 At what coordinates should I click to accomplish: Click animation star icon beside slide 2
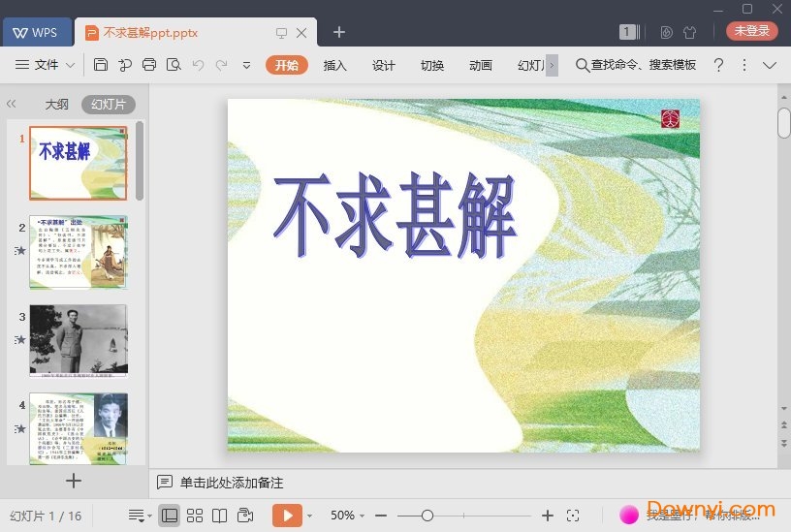[19, 250]
